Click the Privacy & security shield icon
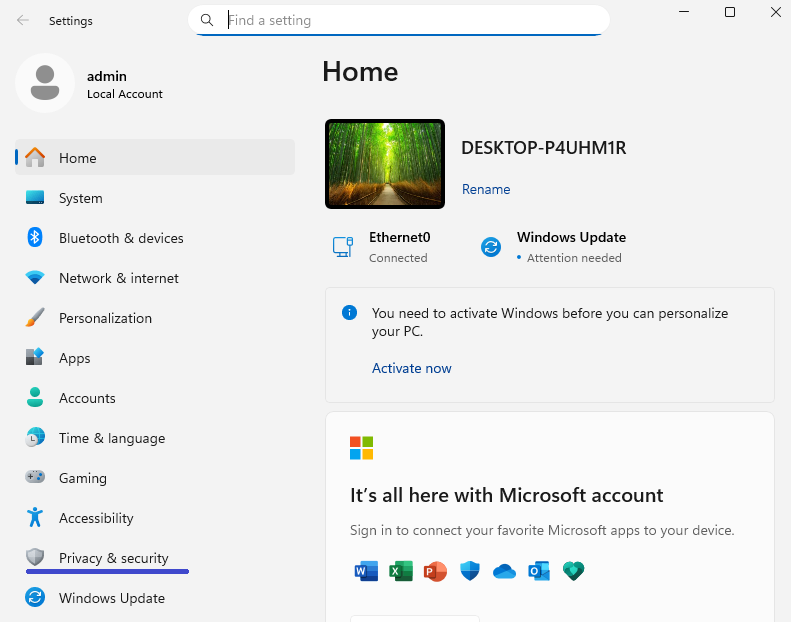 (x=35, y=558)
